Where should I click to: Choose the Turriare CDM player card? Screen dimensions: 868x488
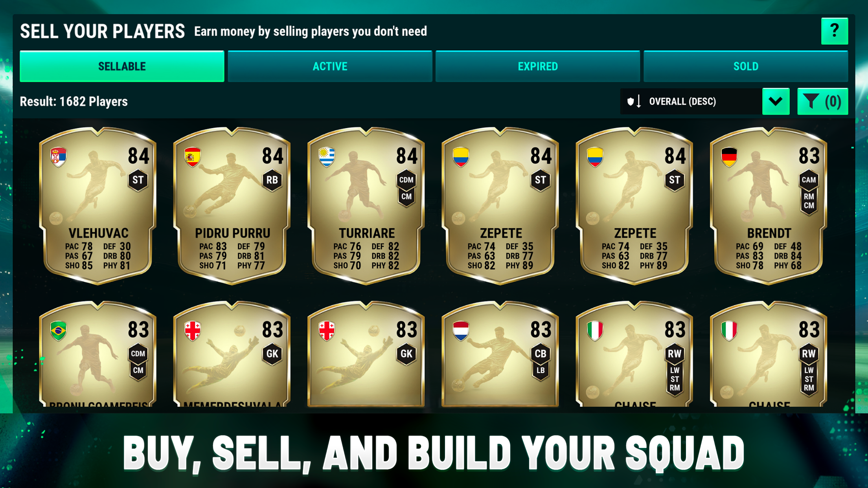(366, 205)
